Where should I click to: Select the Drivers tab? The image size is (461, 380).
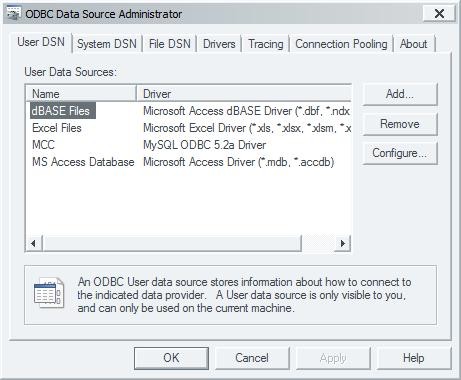219,44
